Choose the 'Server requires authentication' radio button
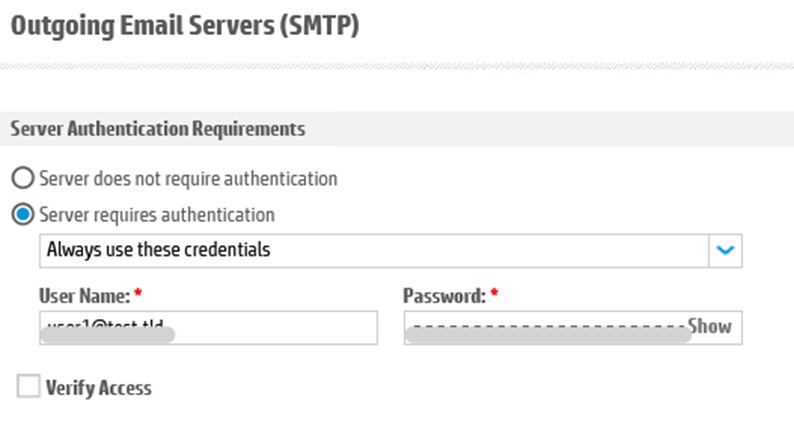 [21, 214]
